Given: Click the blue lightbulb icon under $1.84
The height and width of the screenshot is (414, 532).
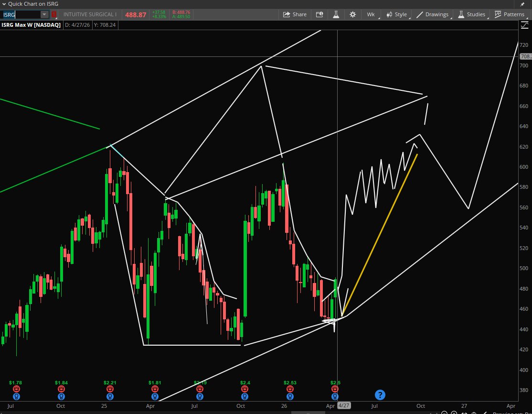Looking at the screenshot, I should click(61, 396).
